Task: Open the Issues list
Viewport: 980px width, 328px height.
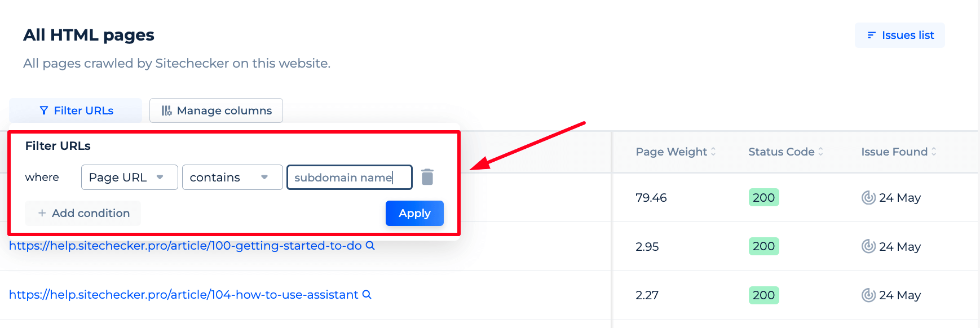Action: [900, 35]
